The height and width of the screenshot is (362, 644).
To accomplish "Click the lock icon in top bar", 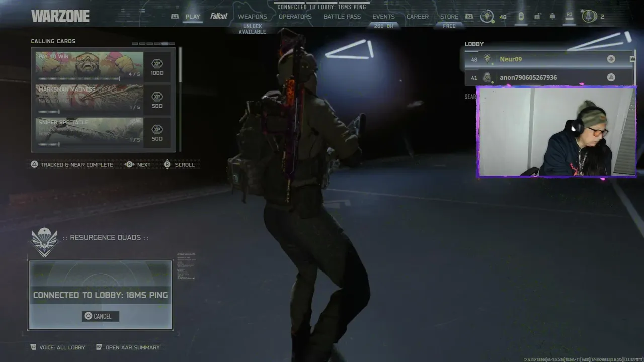I will (537, 16).
